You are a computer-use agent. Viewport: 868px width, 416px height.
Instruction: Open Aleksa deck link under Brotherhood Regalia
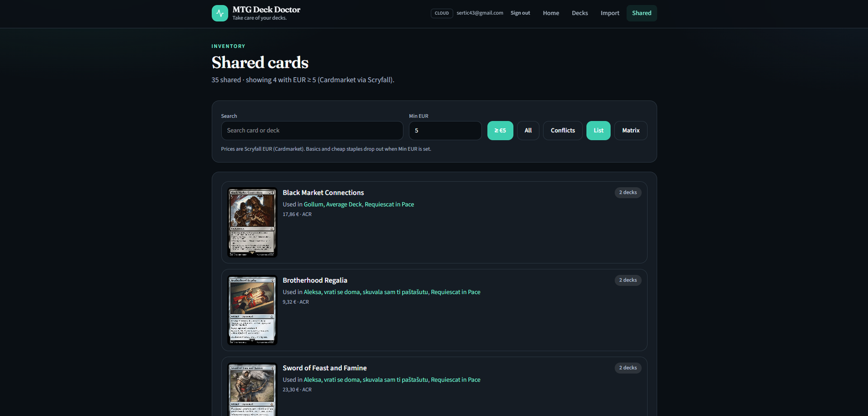coord(366,292)
